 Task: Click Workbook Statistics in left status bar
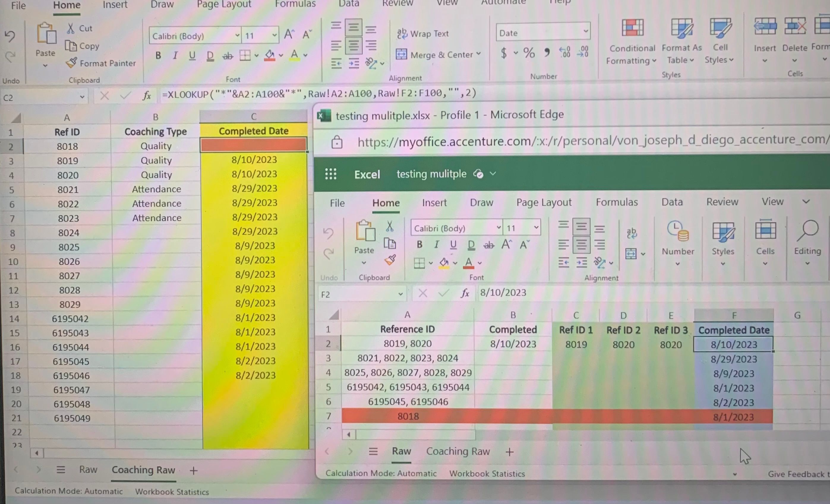pyautogui.click(x=172, y=492)
